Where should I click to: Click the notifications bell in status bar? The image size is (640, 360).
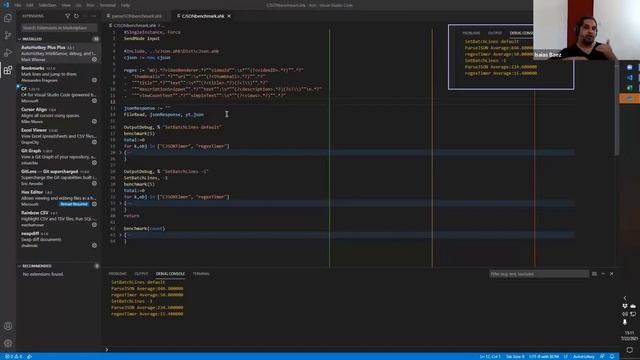[612, 356]
